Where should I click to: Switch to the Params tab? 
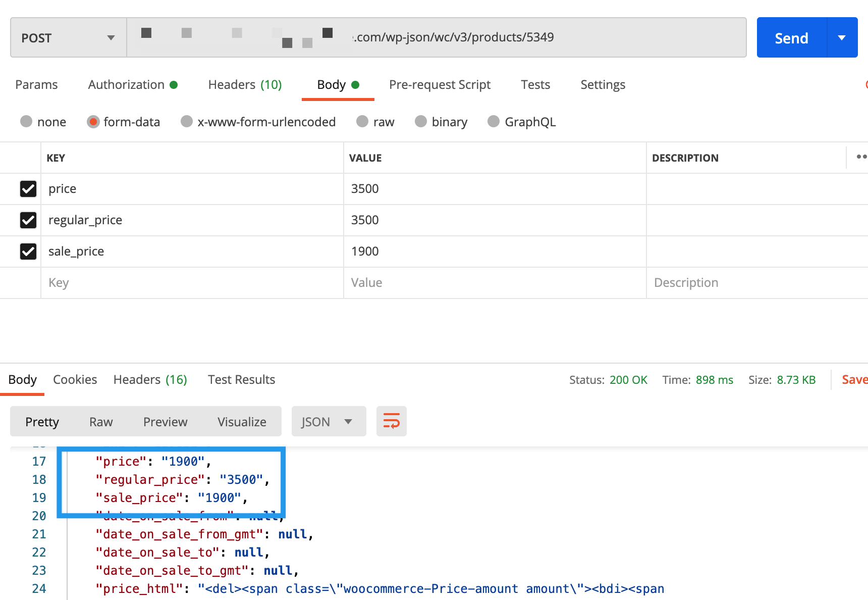(x=36, y=85)
